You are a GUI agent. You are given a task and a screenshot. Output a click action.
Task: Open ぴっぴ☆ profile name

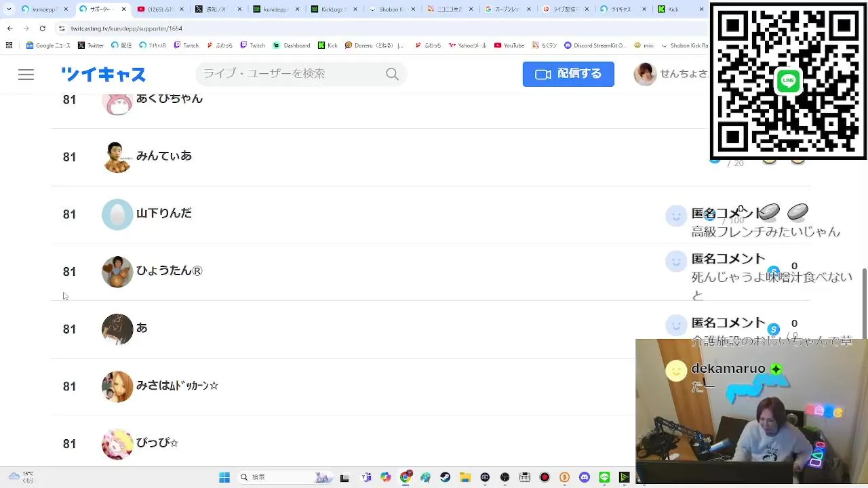click(157, 443)
